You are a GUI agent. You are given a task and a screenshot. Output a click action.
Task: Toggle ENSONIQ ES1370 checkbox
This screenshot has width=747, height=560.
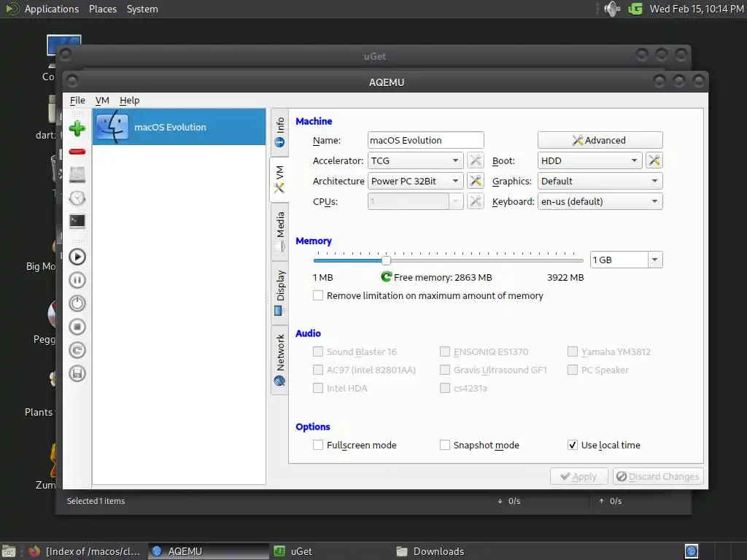coord(444,351)
